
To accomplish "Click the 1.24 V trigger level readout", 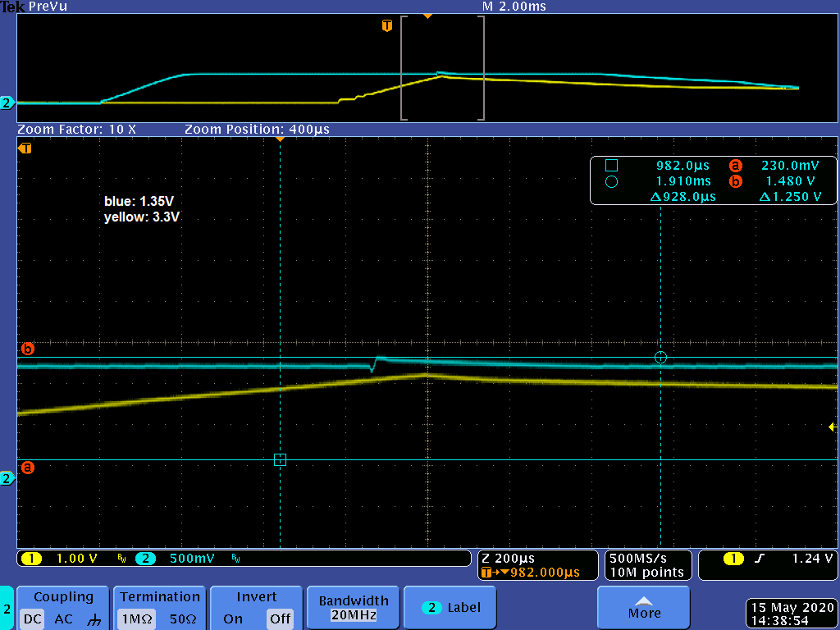I will [812, 559].
